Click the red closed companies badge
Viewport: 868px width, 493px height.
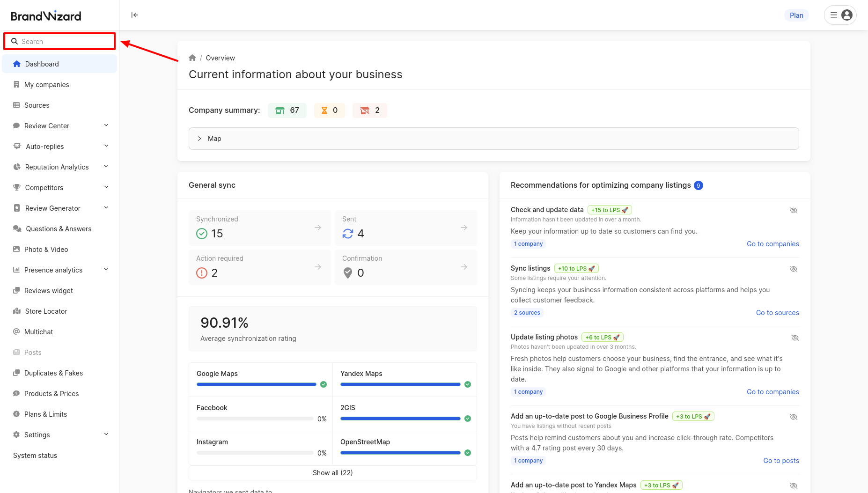369,110
